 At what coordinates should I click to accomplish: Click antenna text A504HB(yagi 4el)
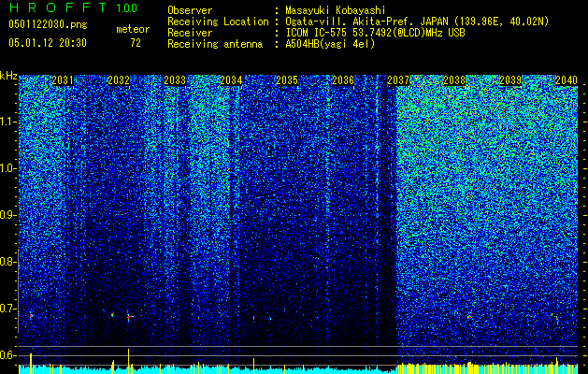330,44
